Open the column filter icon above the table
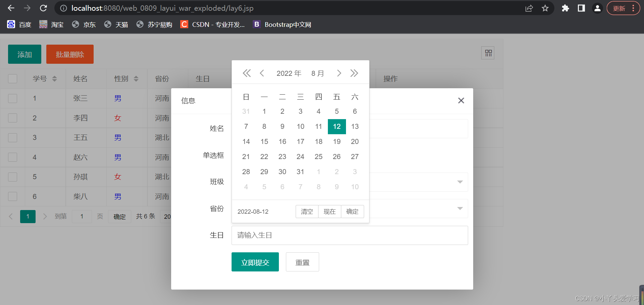The image size is (644, 305). pos(488,53)
